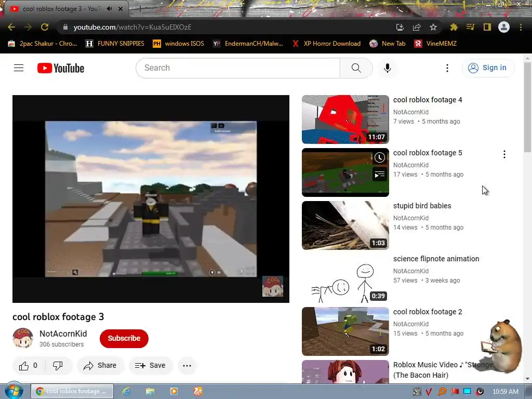
Task: Open Windows Media Player taskbar icon
Action: click(174, 391)
